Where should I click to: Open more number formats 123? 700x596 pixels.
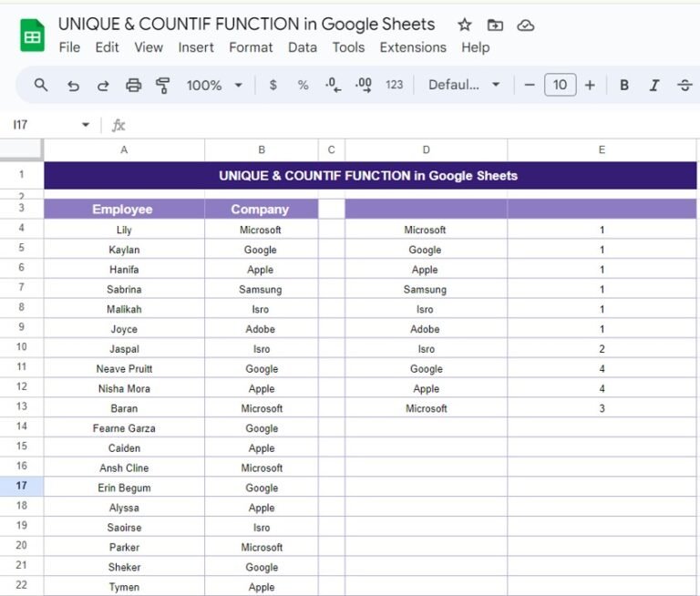tap(394, 85)
